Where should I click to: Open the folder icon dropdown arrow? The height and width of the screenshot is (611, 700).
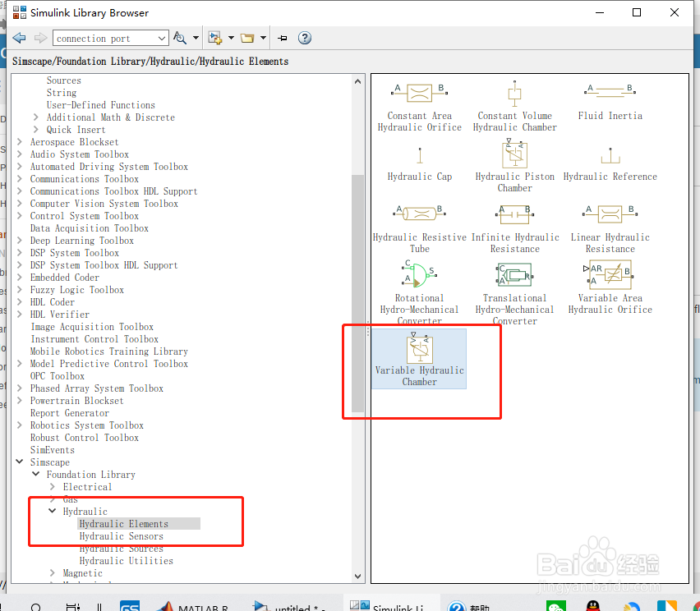tap(263, 38)
